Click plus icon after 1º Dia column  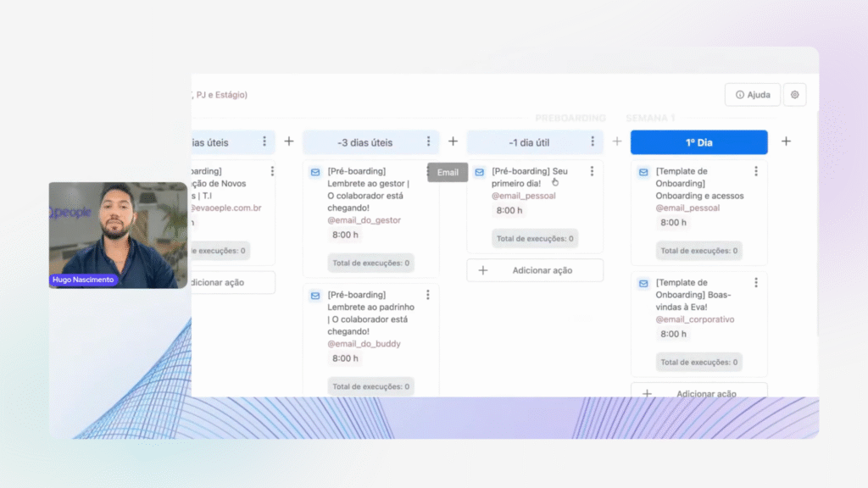pyautogui.click(x=786, y=141)
